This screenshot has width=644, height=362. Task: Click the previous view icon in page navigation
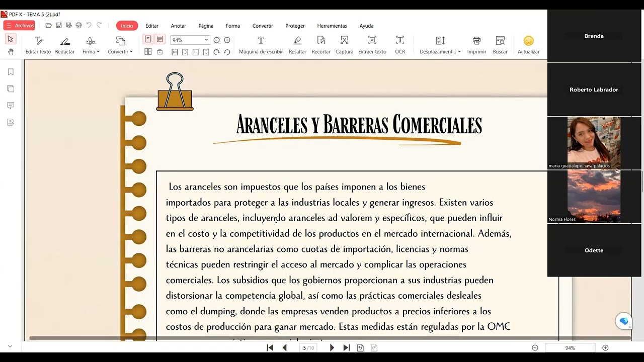coord(361,347)
